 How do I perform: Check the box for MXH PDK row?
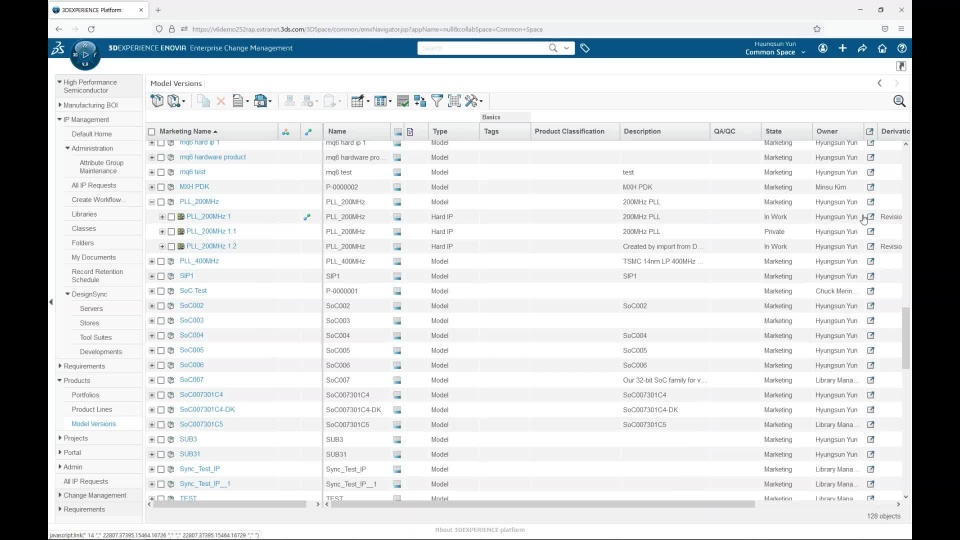161,187
